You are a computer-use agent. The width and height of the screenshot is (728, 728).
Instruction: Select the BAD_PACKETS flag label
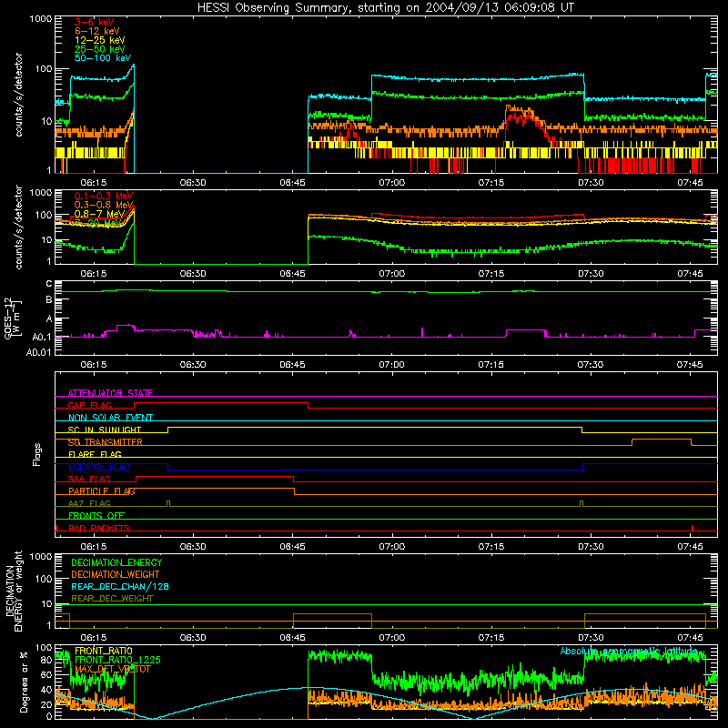[x=99, y=529]
